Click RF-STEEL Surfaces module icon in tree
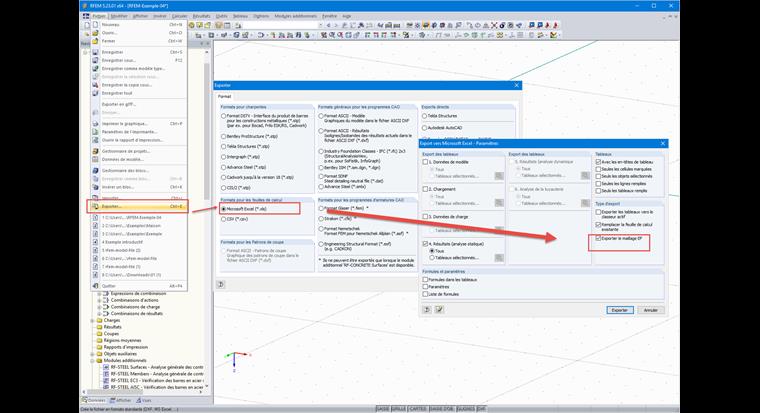This screenshot has width=760, height=413. pos(106,367)
